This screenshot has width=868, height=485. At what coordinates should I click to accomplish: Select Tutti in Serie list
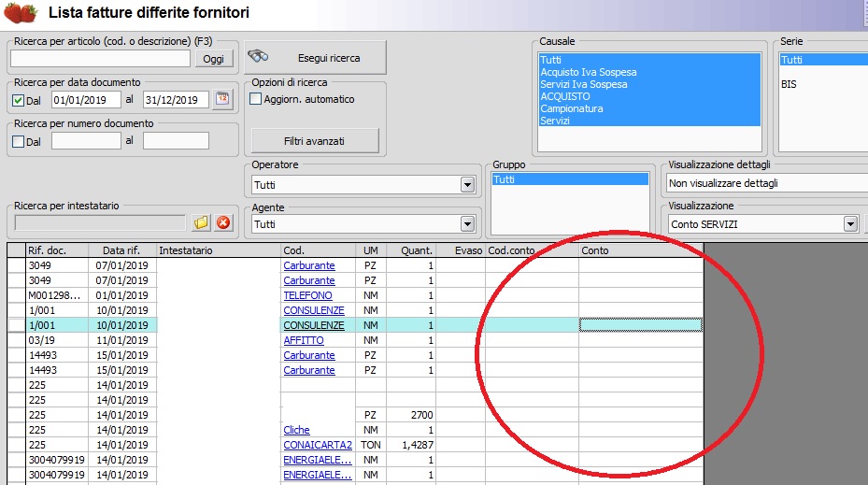[x=824, y=60]
